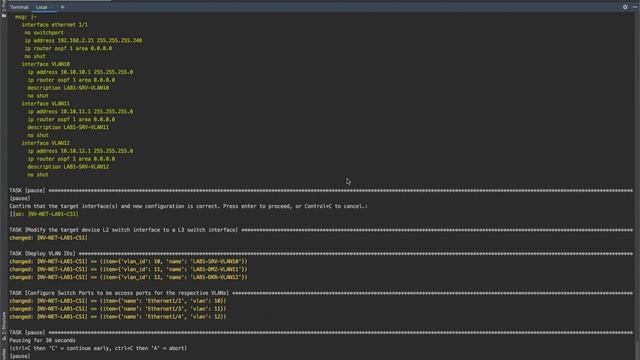Click 'description LAB1-SRV-VLAN12' line

[x=68, y=167]
